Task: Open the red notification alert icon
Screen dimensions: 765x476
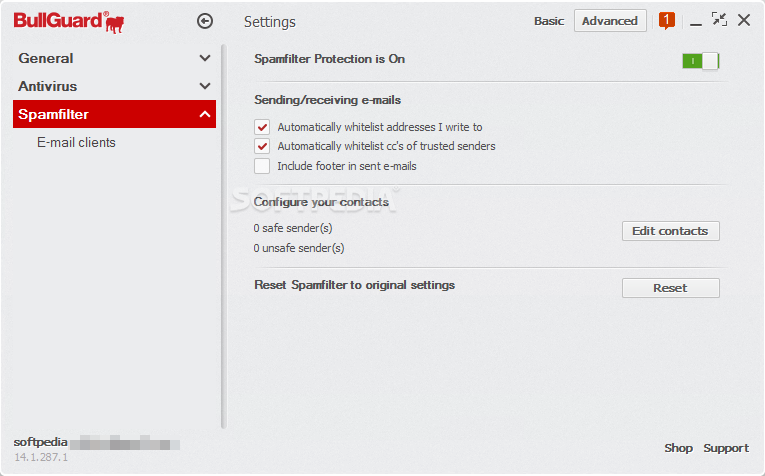Action: [666, 21]
